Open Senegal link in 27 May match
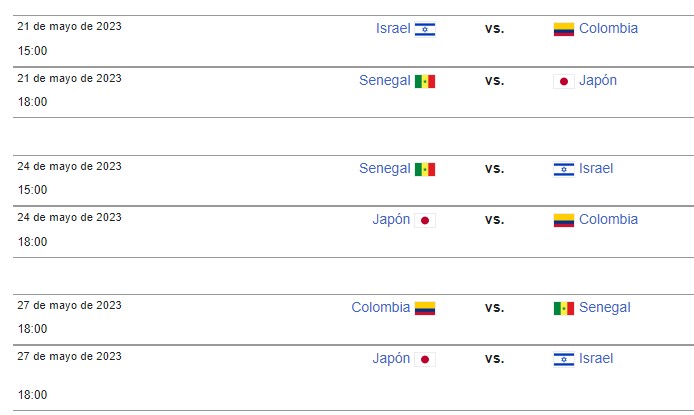The width and height of the screenshot is (694, 415). (x=605, y=307)
